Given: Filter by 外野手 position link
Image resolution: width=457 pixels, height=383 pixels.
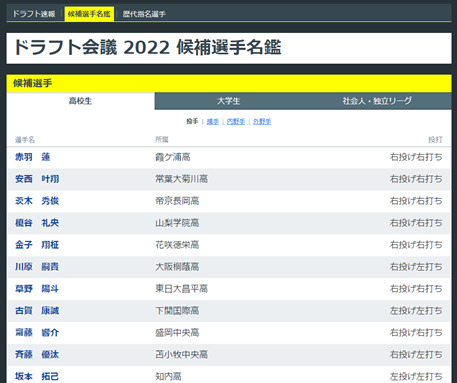Looking at the screenshot, I should point(262,122).
